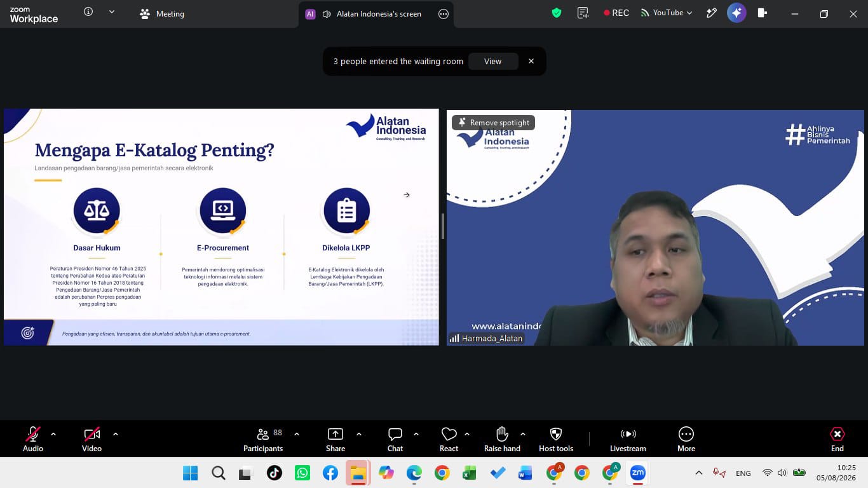Open Microsoft Copilot from the taskbar

point(386,473)
